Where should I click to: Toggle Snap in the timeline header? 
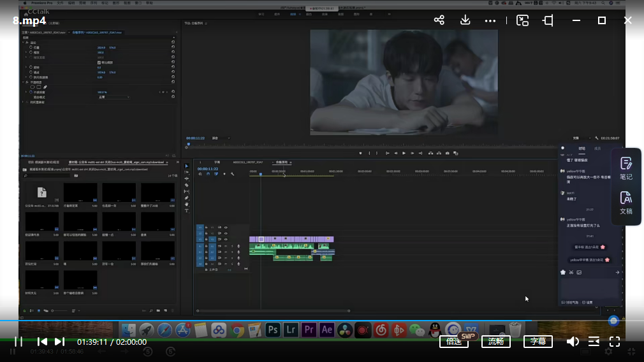(209, 173)
